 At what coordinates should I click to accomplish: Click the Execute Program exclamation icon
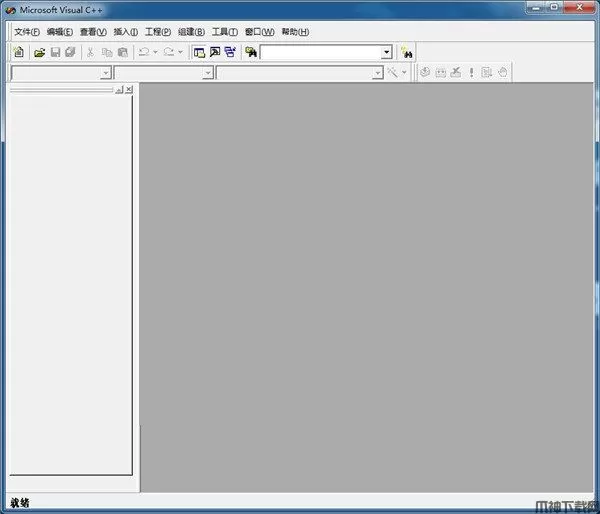(471, 72)
